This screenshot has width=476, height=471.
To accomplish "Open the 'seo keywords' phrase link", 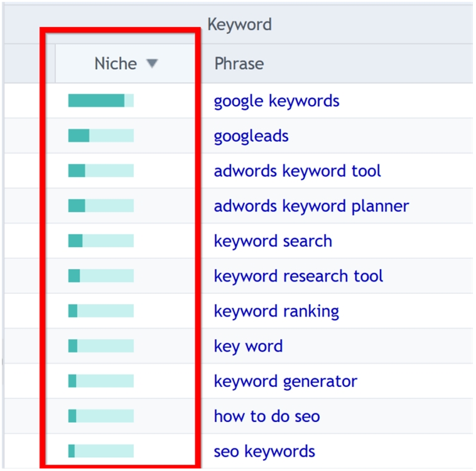I will 264,451.
